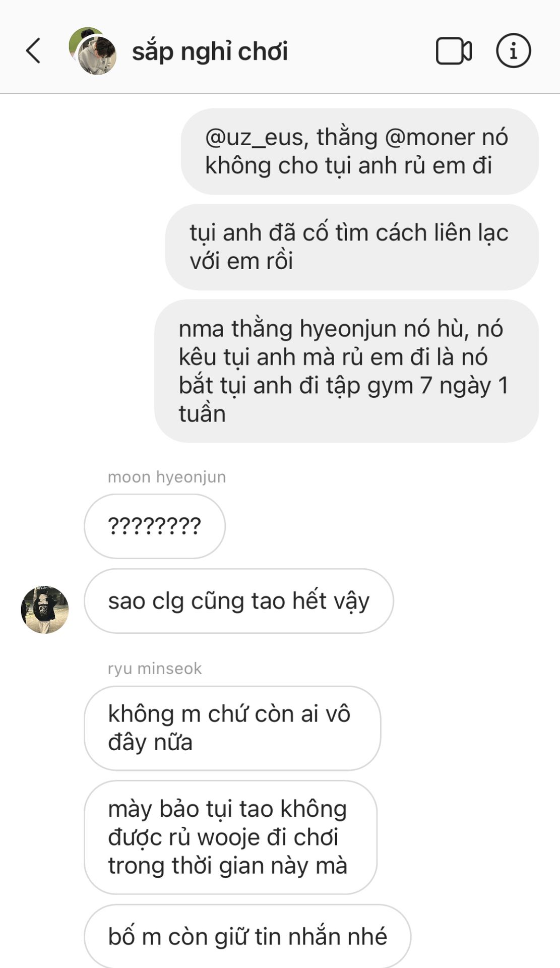This screenshot has width=560, height=968.
Task: Start a video call with the group
Action: tap(454, 51)
